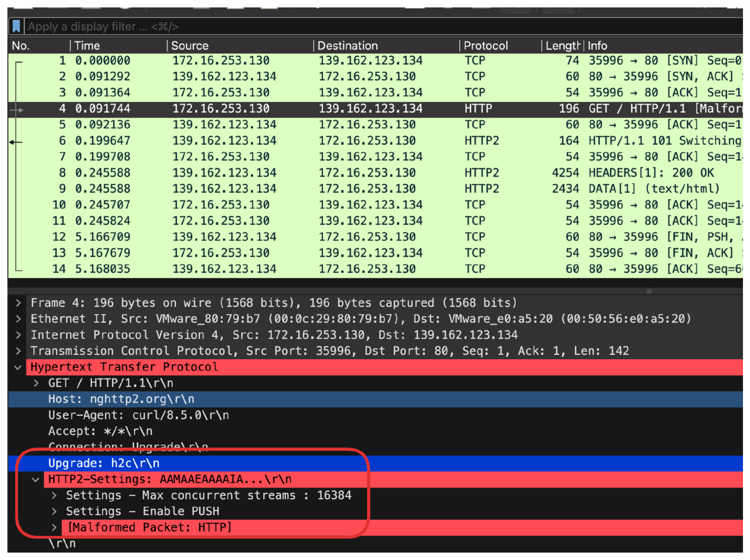
Task: Expand the Ethernet II section
Action: [x=18, y=319]
